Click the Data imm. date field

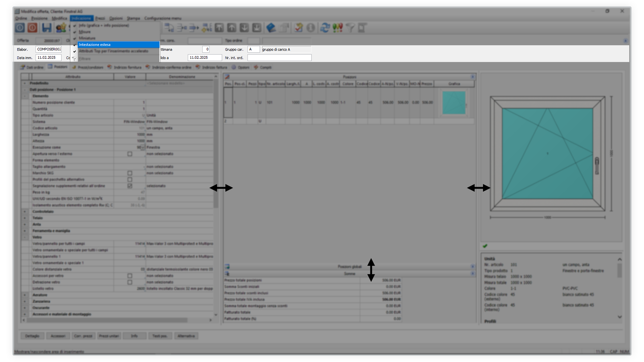click(48, 58)
